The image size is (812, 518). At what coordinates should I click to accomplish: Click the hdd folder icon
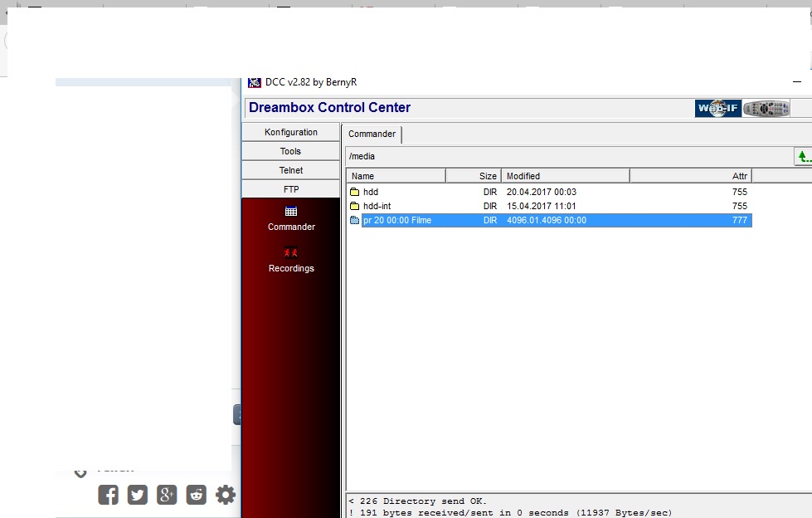tap(355, 192)
